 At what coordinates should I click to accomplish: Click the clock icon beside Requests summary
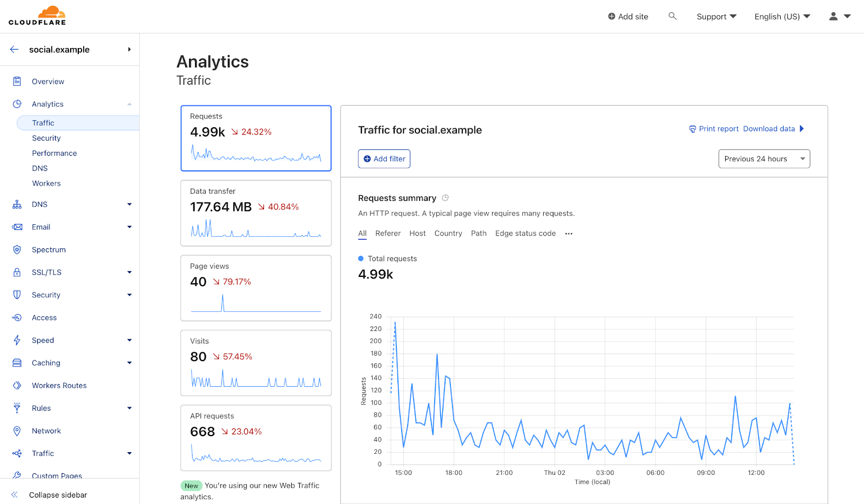446,198
